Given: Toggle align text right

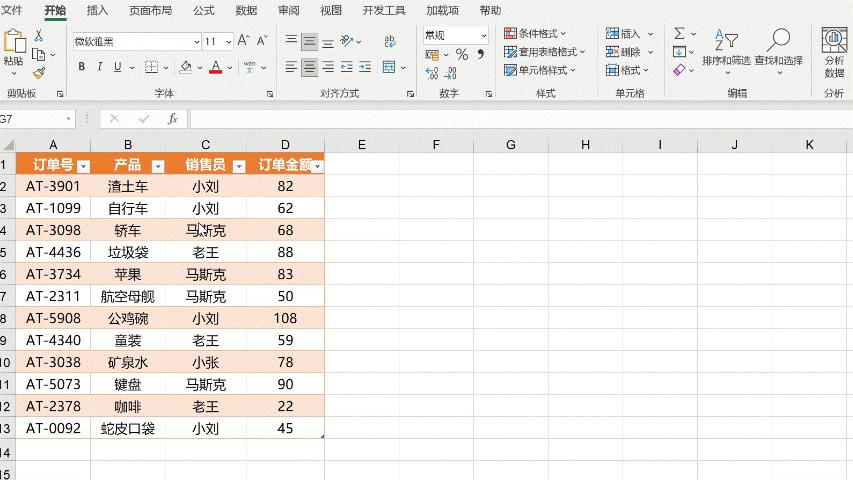Looking at the screenshot, I should tap(328, 67).
